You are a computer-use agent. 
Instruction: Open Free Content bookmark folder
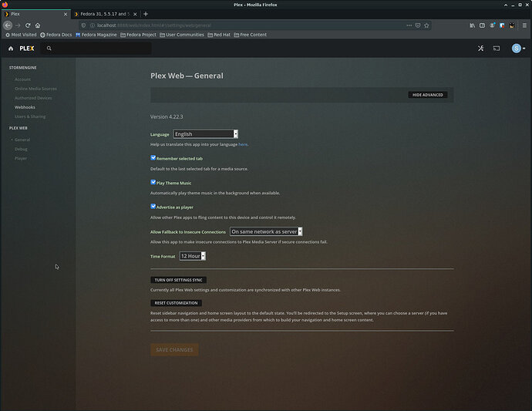point(251,35)
